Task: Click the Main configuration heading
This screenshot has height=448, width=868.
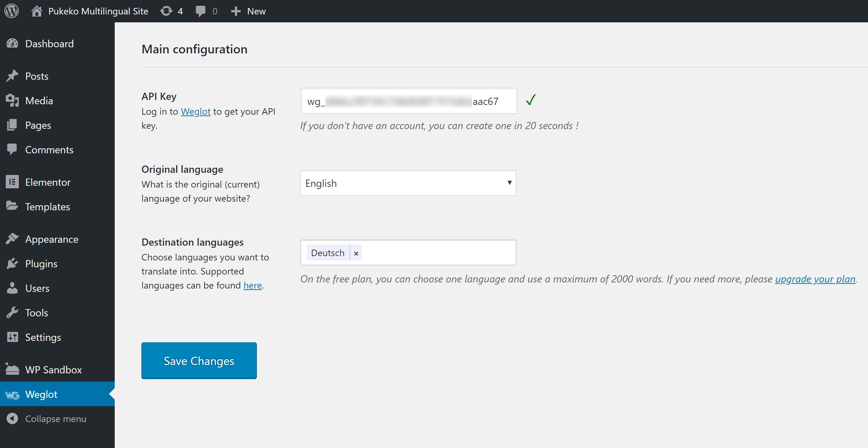Action: (x=194, y=49)
